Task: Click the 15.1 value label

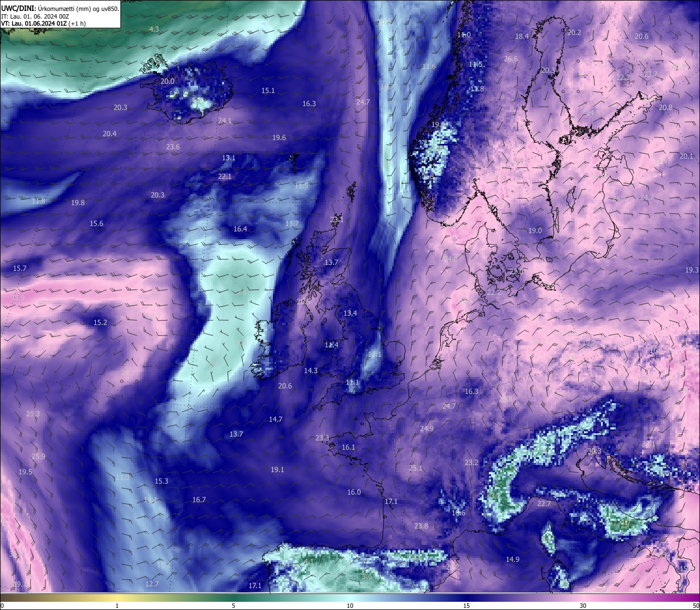Action: click(x=268, y=90)
